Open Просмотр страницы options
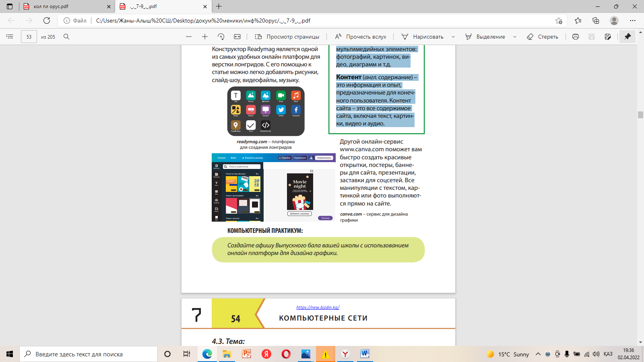 tap(287, 37)
